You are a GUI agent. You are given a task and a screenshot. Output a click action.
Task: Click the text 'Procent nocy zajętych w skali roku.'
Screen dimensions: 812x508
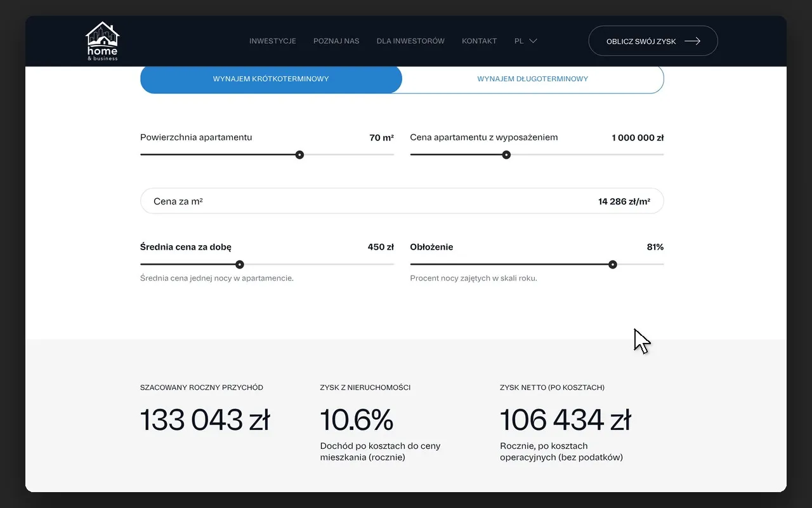474,278
